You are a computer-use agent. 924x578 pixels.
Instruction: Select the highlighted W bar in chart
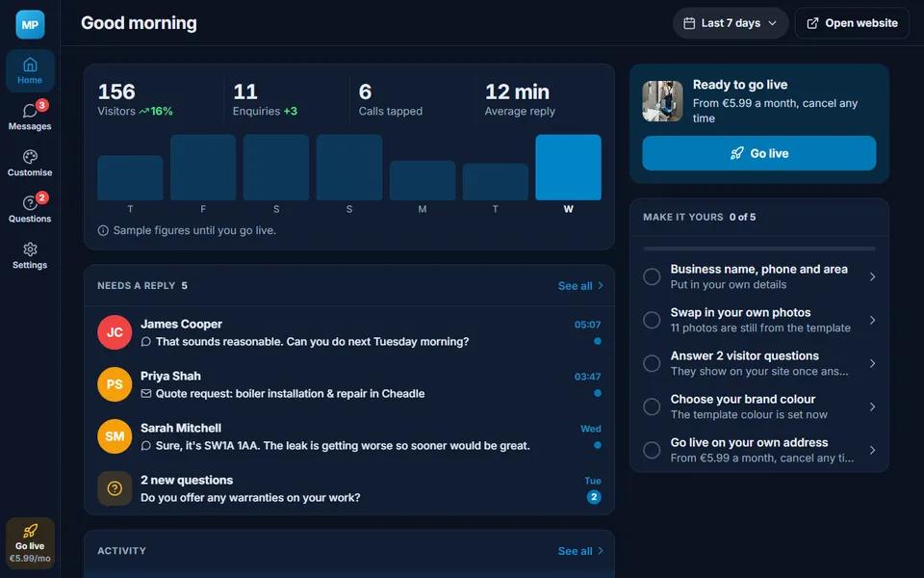(568, 168)
